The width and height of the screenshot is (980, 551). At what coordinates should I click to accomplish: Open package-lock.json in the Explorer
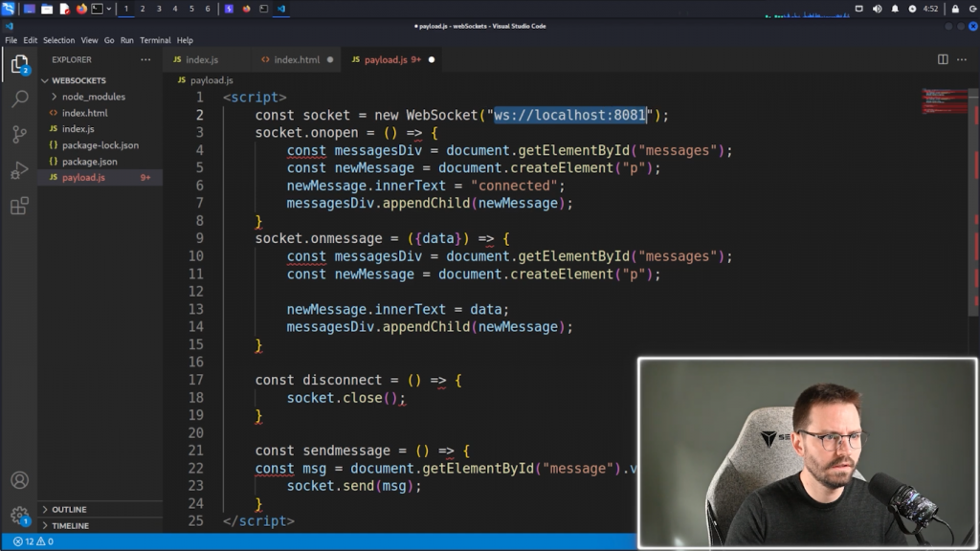coord(100,145)
